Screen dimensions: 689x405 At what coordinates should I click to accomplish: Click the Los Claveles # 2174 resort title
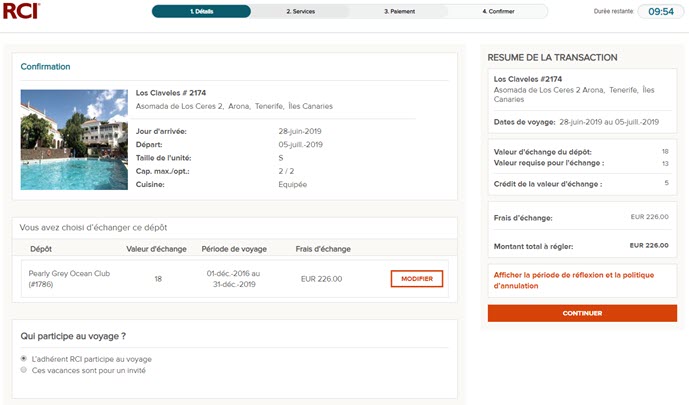pyautogui.click(x=170, y=93)
